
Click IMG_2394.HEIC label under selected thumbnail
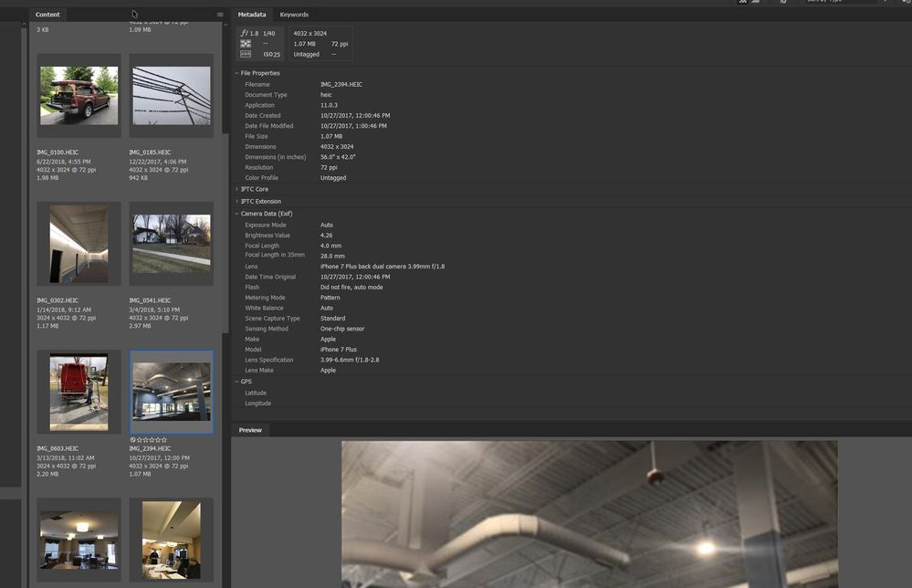tap(150, 449)
